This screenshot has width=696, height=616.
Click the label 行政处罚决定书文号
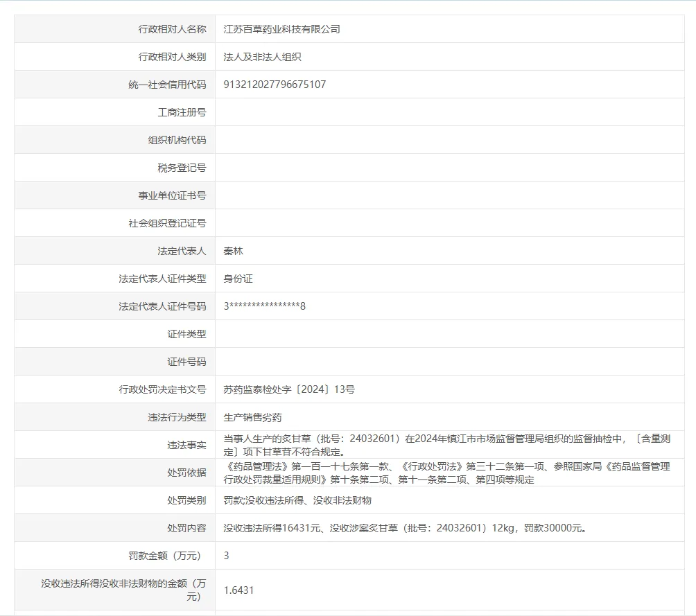[x=162, y=389]
